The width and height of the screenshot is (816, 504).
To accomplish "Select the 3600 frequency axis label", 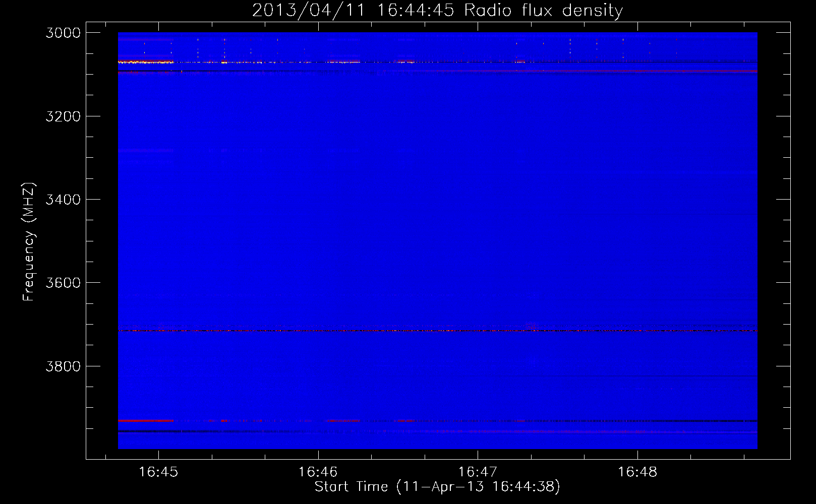I will coord(63,283).
